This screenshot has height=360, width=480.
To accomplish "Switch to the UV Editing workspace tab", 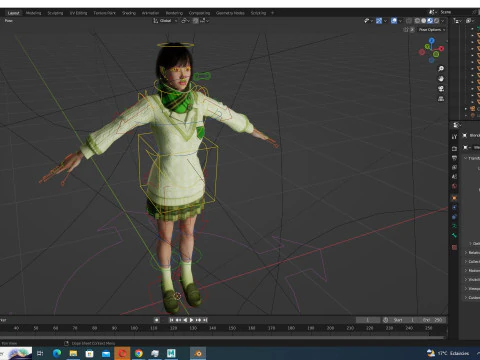I will [78, 13].
